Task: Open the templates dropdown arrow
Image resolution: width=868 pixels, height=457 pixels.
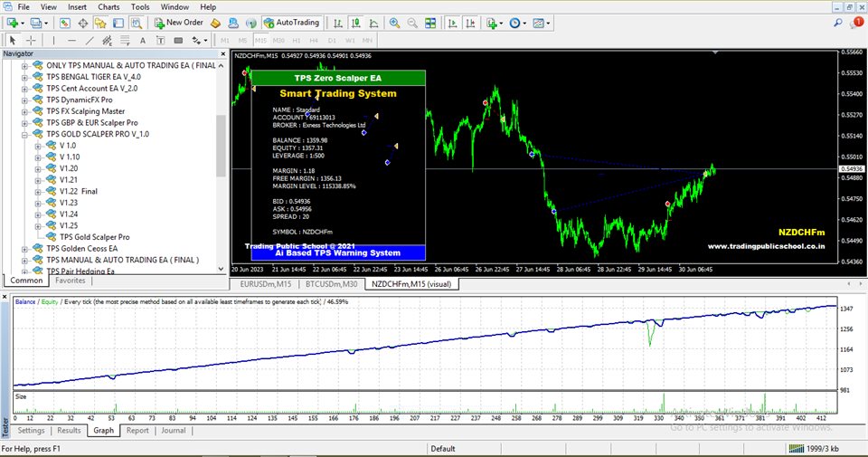Action: coord(548,24)
